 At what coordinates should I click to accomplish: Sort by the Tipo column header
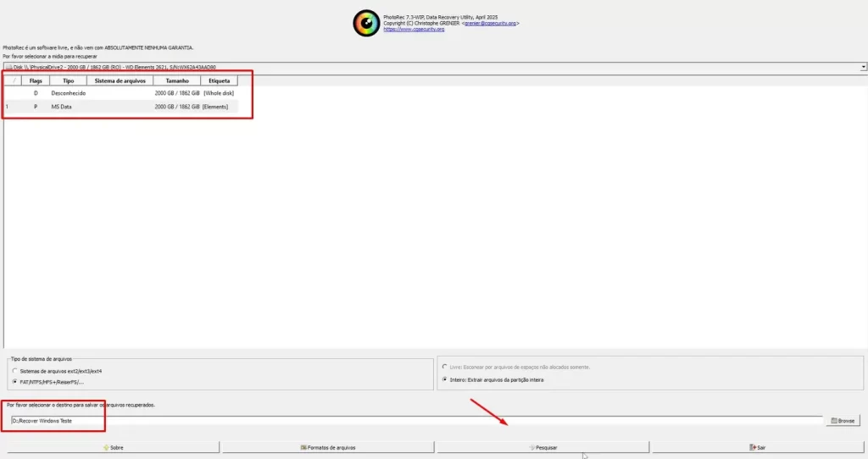pyautogui.click(x=68, y=80)
